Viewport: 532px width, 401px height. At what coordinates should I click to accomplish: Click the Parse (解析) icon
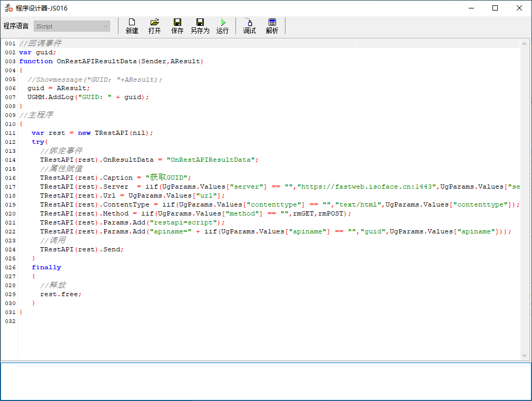[272, 26]
